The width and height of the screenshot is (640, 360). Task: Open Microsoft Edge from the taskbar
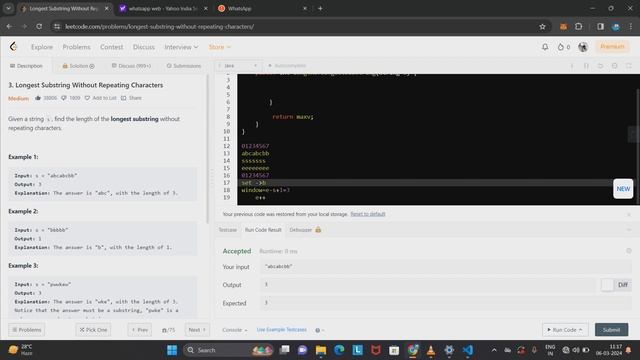(339, 350)
